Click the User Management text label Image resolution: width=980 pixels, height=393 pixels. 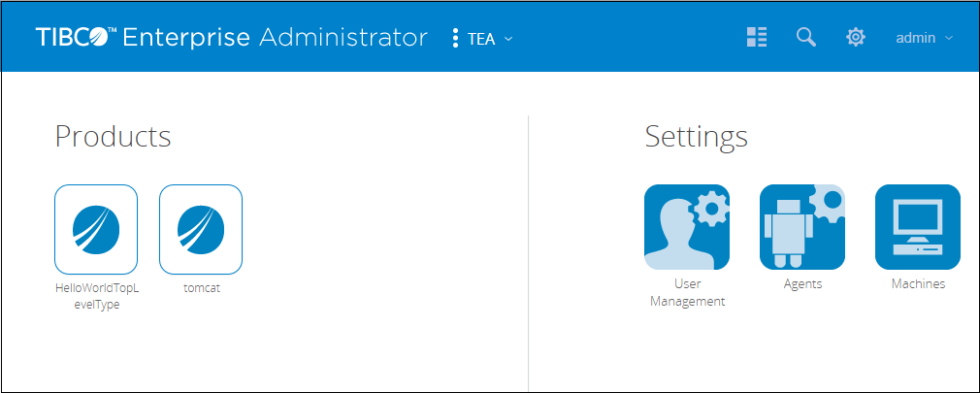click(687, 292)
